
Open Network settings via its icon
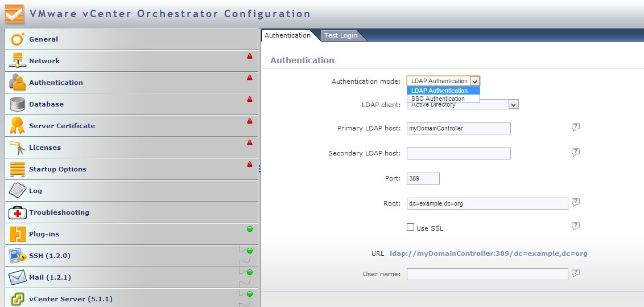18,61
